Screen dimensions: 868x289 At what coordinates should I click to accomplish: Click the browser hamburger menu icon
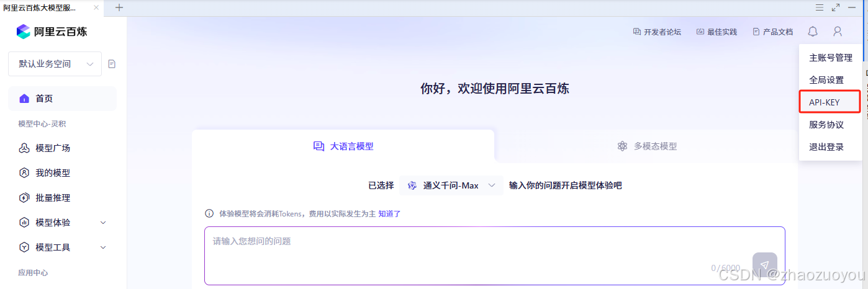point(820,7)
